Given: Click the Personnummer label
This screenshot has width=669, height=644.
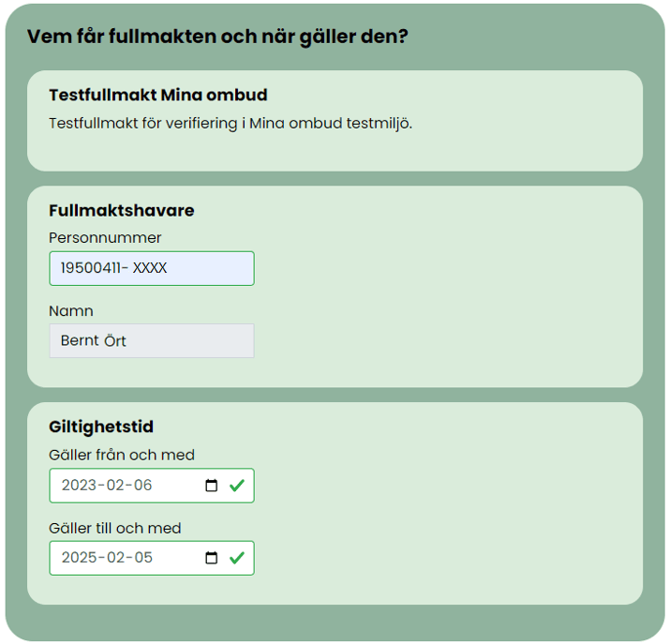Looking at the screenshot, I should coord(105,238).
